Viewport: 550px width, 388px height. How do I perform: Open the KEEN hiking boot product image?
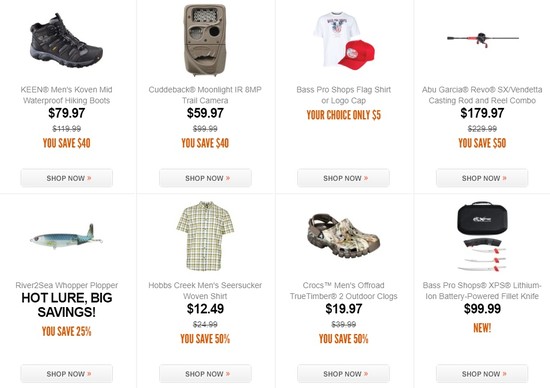click(x=66, y=40)
